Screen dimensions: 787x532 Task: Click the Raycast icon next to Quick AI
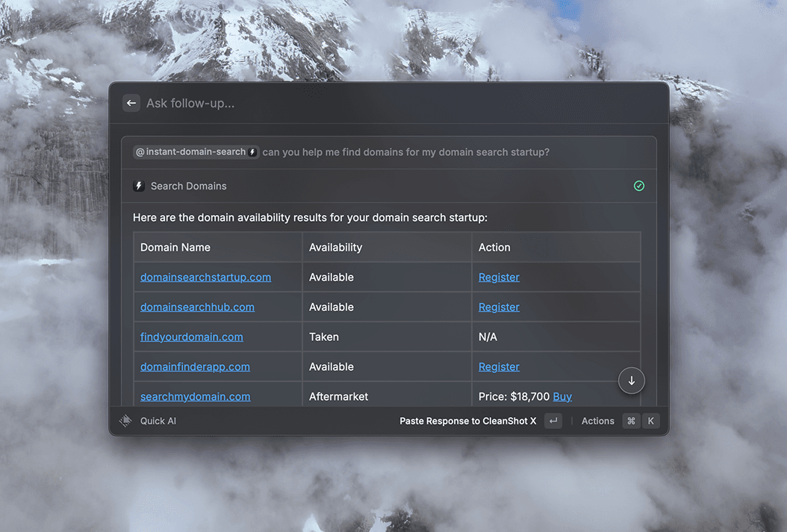[125, 420]
